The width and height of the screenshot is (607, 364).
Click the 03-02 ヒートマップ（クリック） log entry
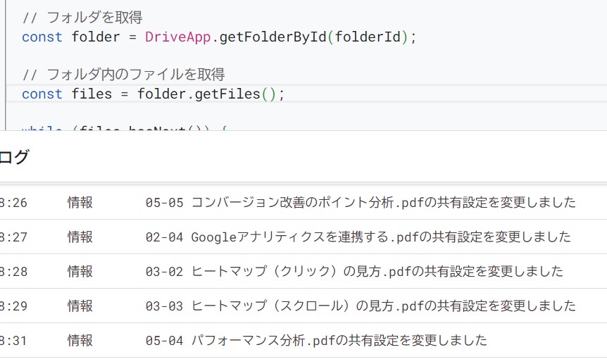tap(354, 272)
